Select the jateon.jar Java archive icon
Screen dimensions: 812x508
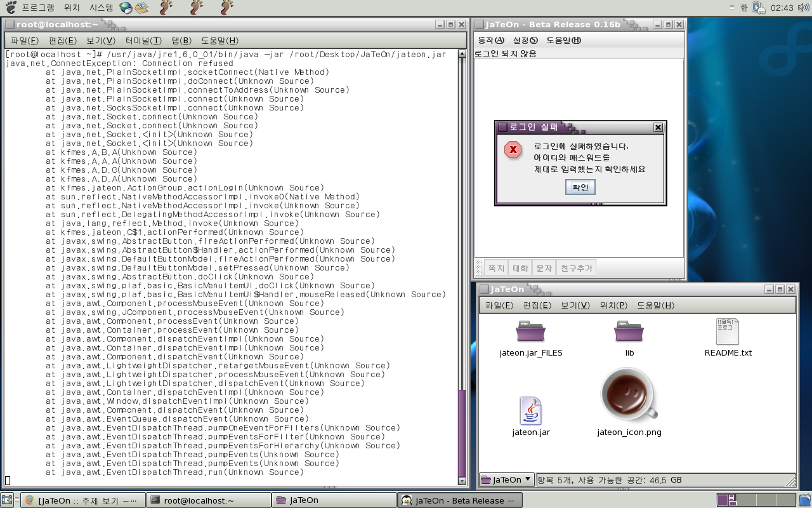pyautogui.click(x=530, y=411)
